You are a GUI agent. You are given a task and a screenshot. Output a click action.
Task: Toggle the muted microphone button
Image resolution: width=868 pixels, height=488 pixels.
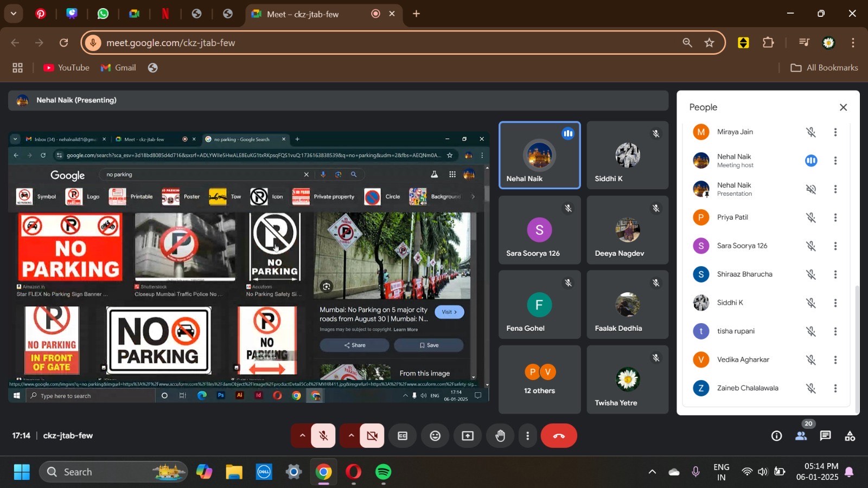[323, 436]
